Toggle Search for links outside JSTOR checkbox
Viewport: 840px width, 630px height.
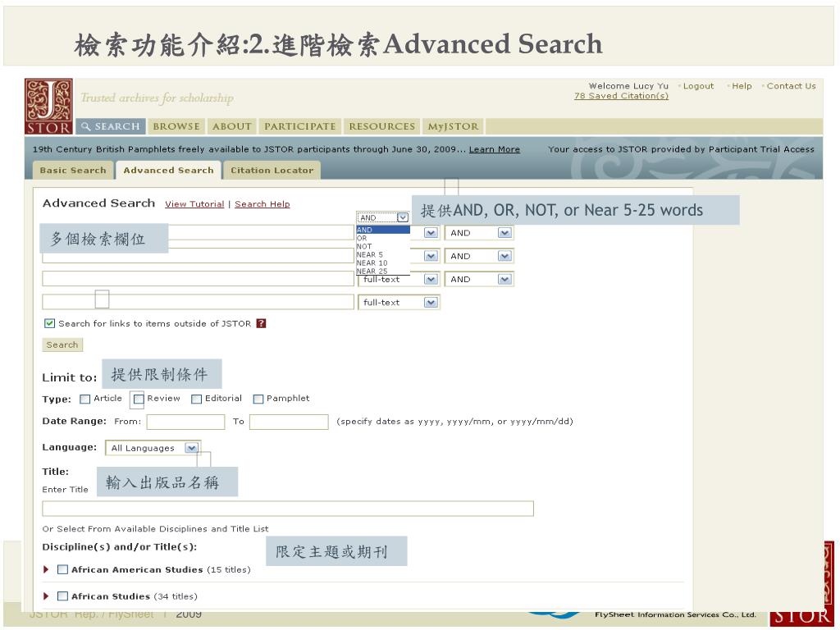(x=49, y=323)
